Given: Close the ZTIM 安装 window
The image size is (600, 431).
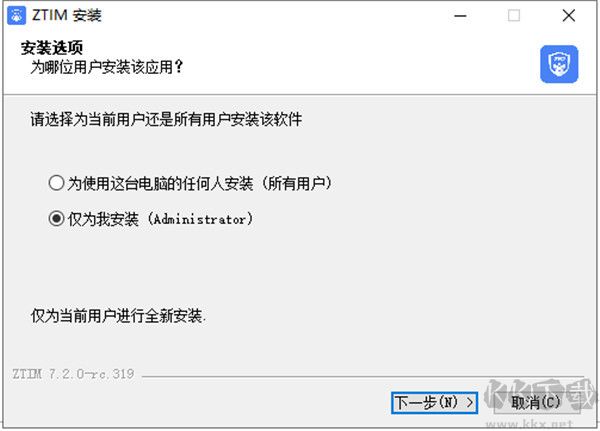Looking at the screenshot, I should point(569,16).
